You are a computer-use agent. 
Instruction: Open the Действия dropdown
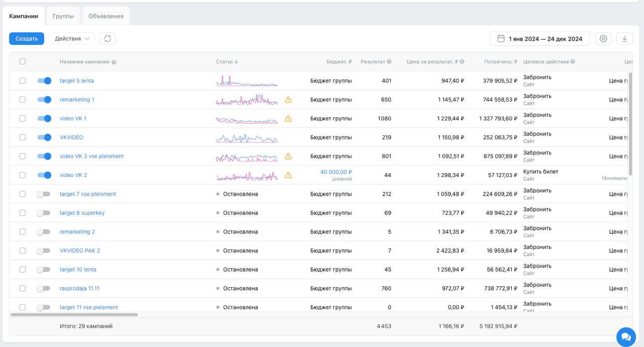(x=71, y=39)
